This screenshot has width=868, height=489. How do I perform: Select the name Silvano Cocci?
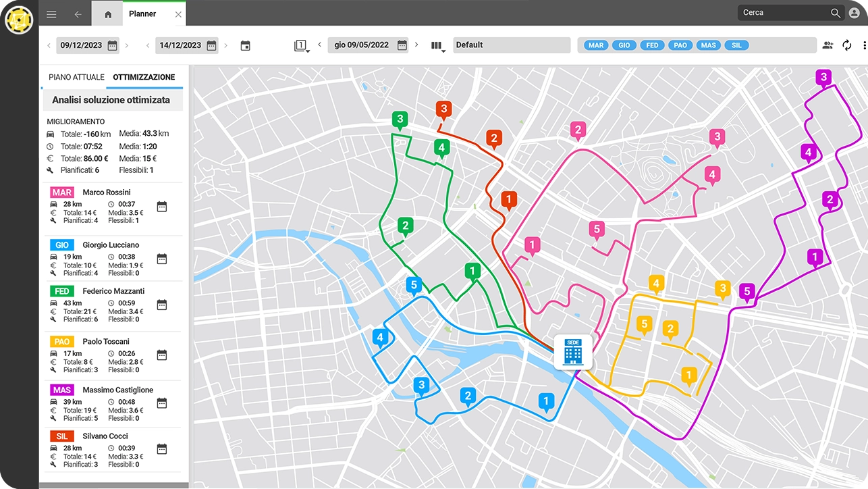pyautogui.click(x=105, y=436)
